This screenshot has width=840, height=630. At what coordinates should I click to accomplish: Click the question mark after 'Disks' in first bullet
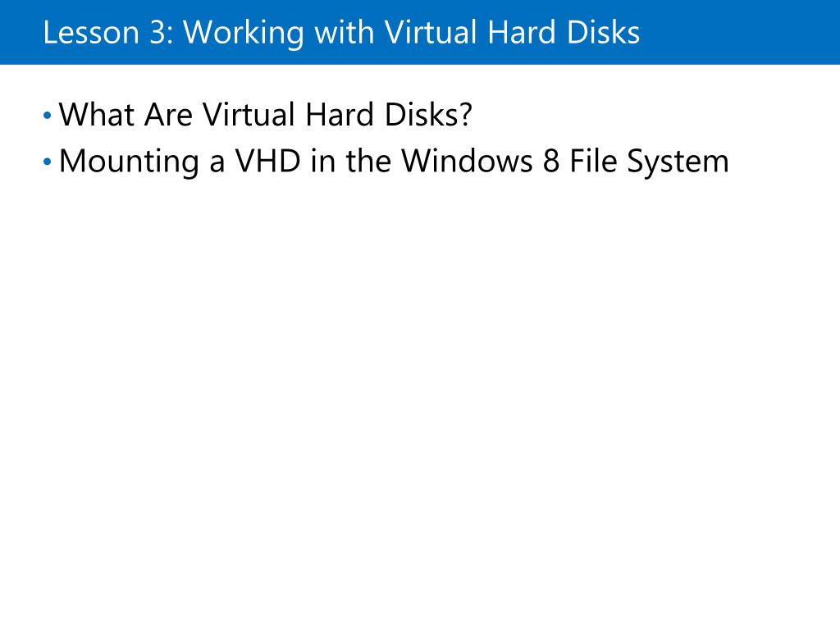pos(466,115)
